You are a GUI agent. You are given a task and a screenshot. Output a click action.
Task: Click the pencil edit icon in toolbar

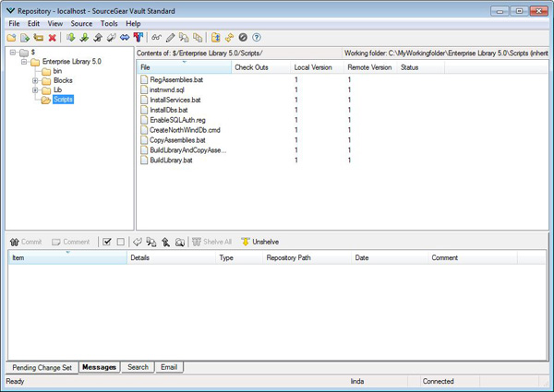[170, 38]
